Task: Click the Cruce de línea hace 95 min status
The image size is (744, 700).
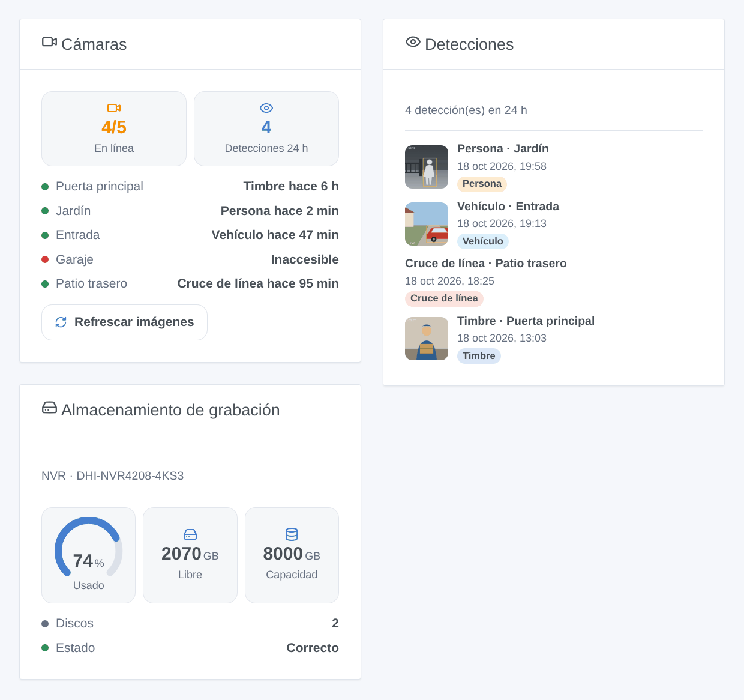Action: pos(258,284)
